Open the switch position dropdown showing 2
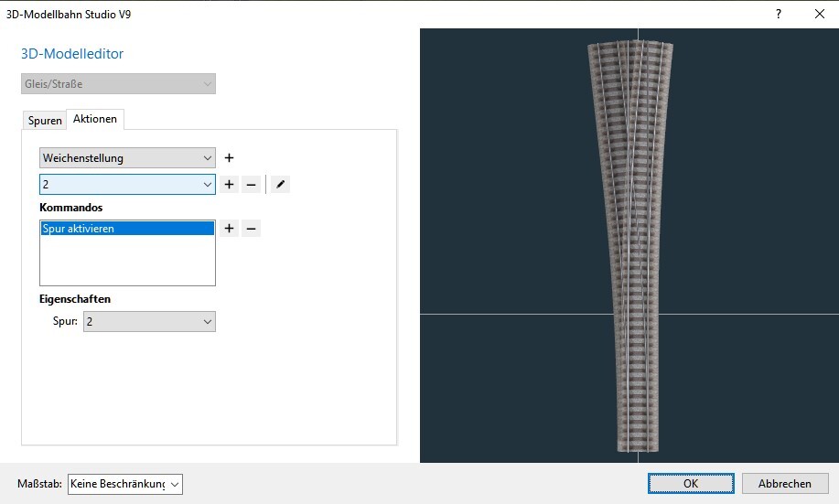 [x=127, y=184]
